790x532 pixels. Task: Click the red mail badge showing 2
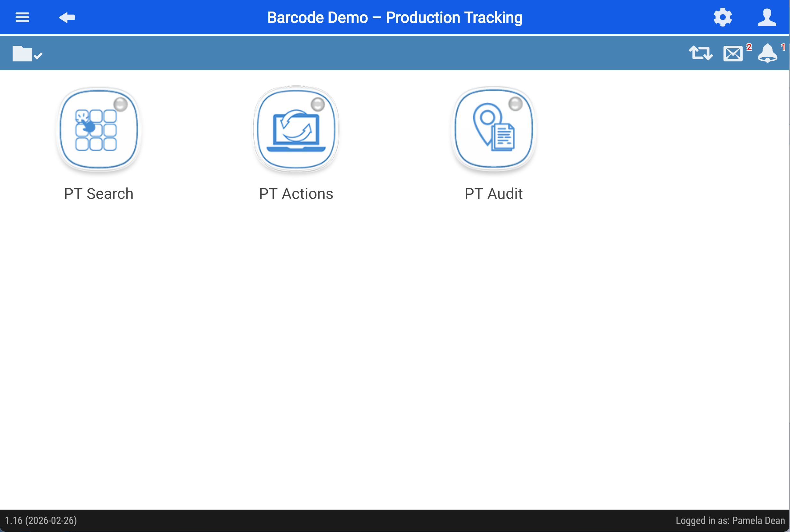(749, 47)
